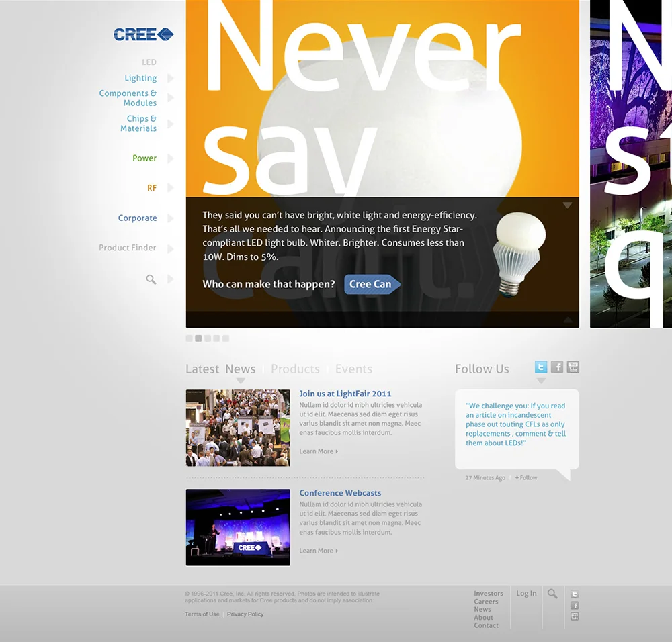Open the Corporate menu item
Image resolution: width=672 pixels, height=642 pixels.
[138, 218]
